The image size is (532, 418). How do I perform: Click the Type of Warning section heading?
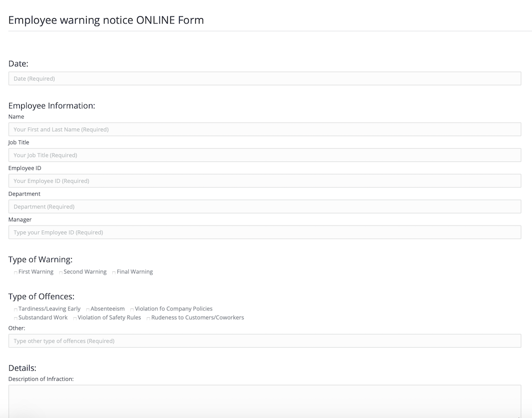41,259
